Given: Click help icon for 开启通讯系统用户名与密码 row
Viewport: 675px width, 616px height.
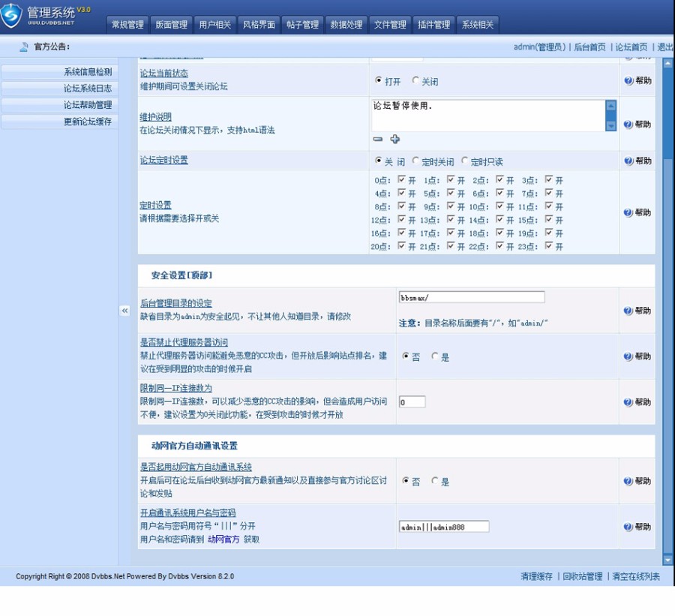Looking at the screenshot, I should coord(628,527).
